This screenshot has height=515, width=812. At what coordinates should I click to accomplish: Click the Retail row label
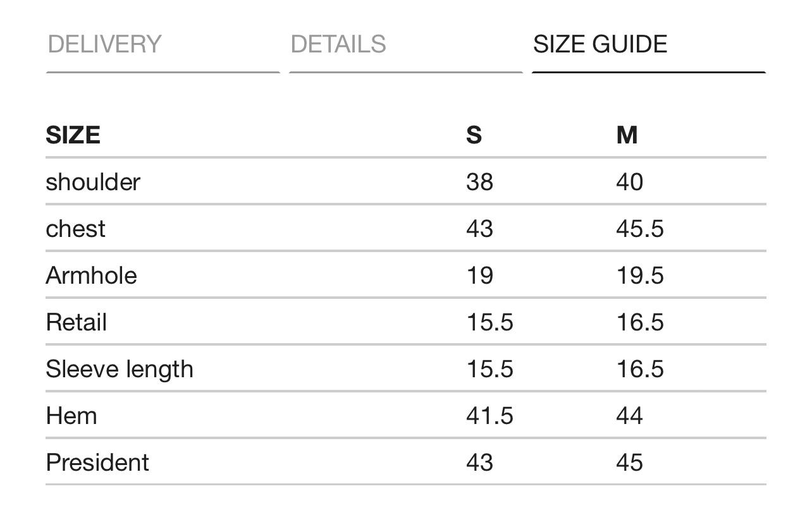coord(76,322)
